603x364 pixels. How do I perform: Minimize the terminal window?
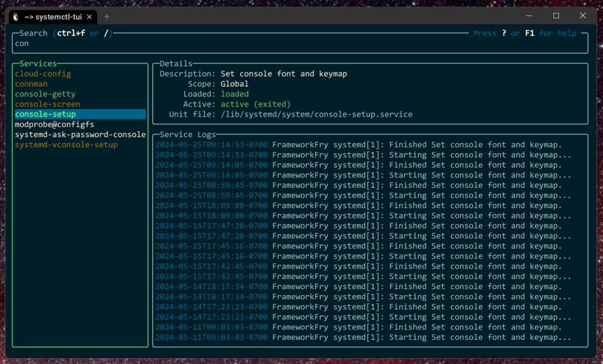529,16
